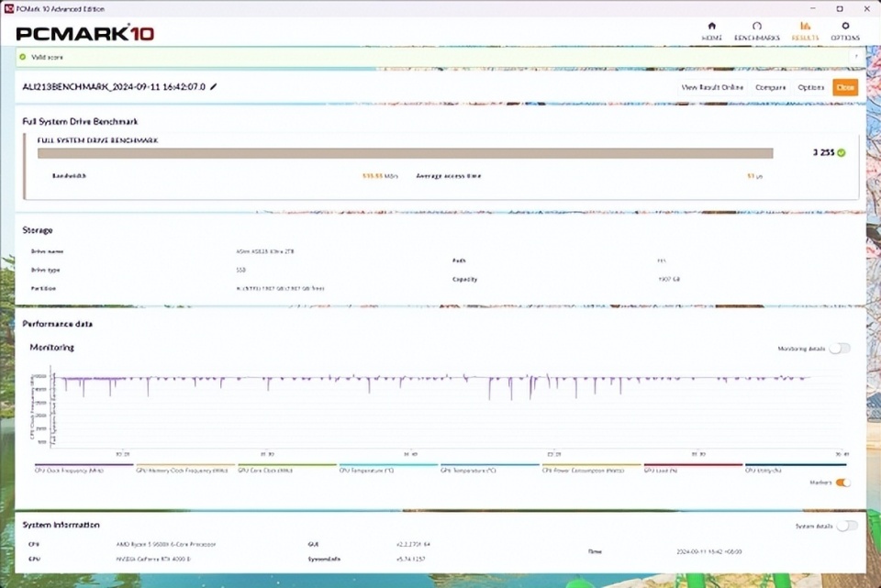Click the Partition value text
881x588 pixels.
(x=280, y=288)
